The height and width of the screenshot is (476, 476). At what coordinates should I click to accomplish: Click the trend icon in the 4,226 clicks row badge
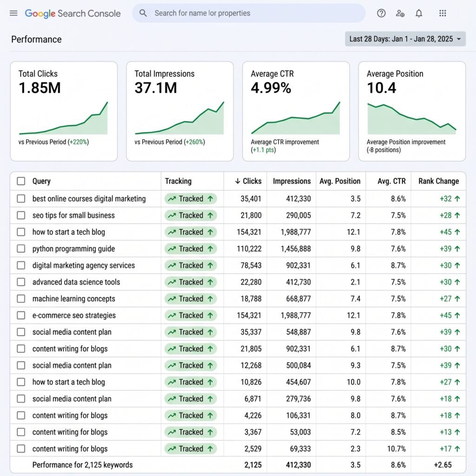tap(172, 416)
